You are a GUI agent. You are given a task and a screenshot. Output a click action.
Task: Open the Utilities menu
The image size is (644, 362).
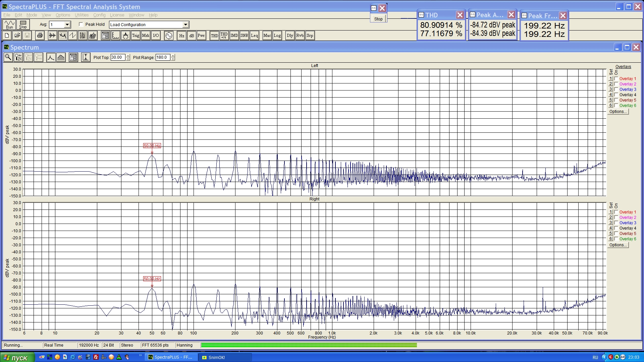tap(82, 15)
